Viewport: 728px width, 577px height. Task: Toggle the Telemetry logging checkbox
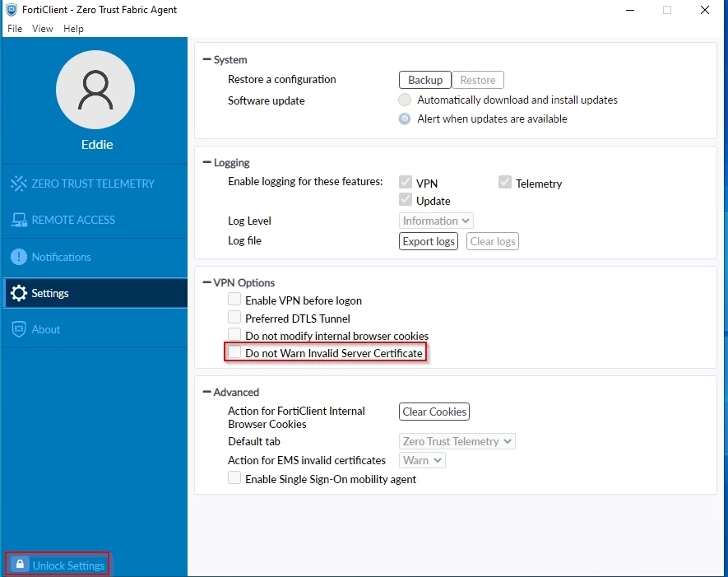click(505, 182)
